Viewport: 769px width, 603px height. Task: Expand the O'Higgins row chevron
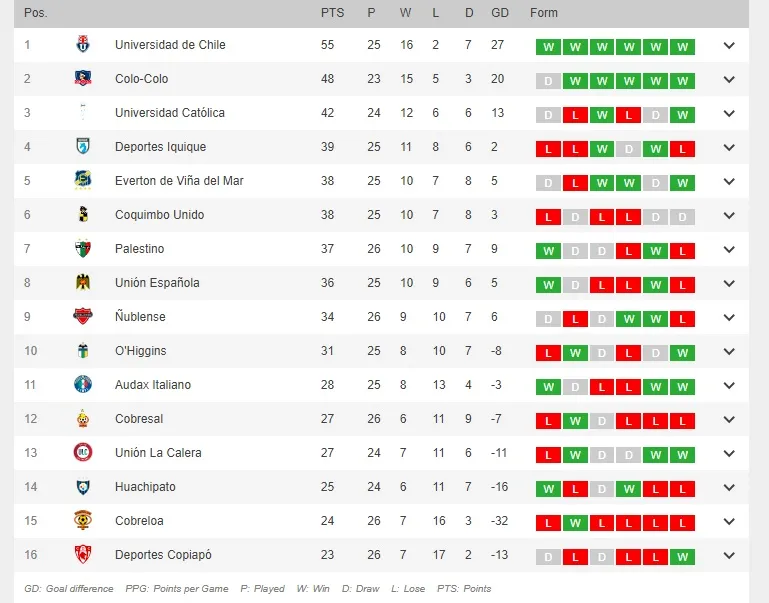pos(729,351)
